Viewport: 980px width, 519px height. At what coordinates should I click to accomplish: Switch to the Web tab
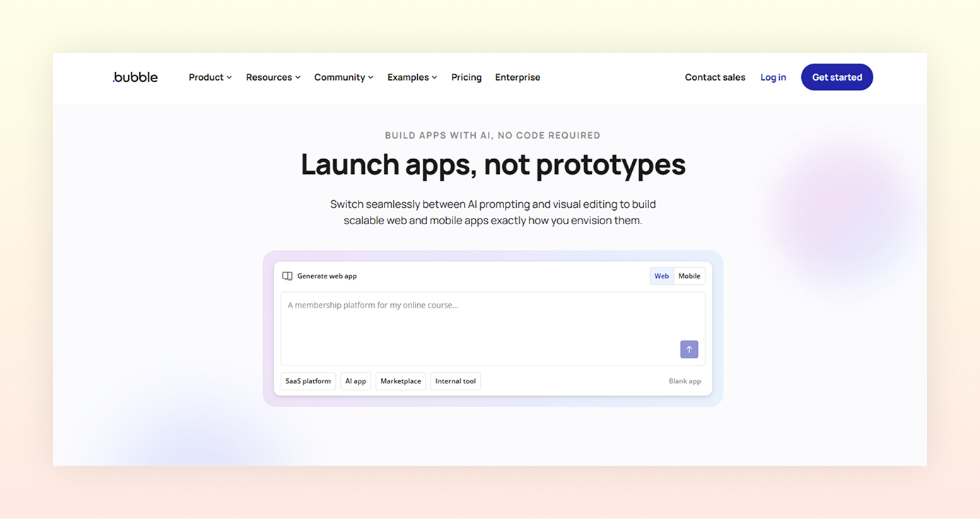(662, 276)
